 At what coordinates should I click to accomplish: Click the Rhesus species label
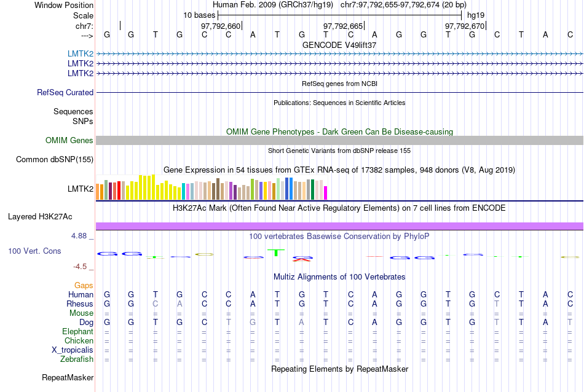point(80,304)
